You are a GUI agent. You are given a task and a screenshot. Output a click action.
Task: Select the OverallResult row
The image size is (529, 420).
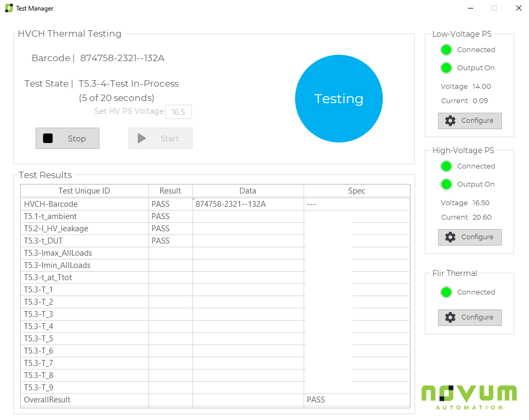coord(215,400)
